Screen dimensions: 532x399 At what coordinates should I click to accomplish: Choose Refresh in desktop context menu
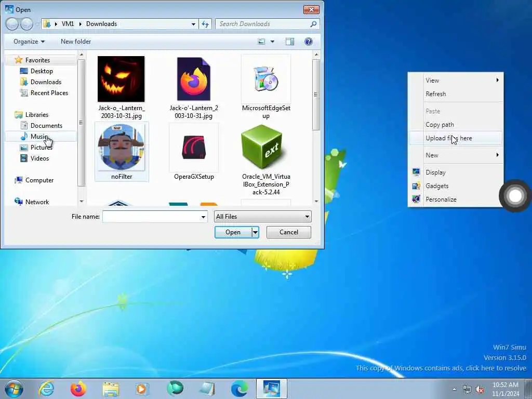pyautogui.click(x=455, y=94)
